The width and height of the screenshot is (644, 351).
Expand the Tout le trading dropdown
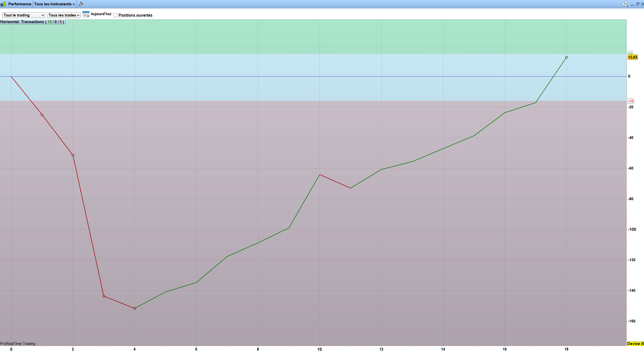tap(24, 15)
